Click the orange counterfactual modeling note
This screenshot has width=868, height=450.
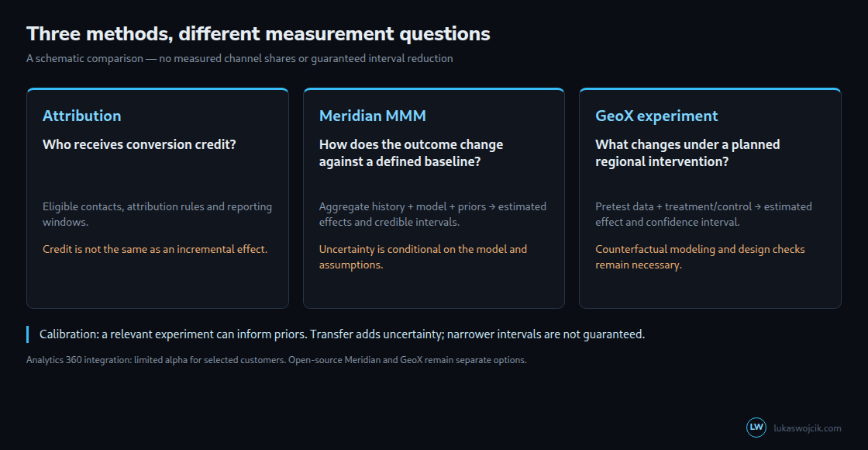coord(701,257)
